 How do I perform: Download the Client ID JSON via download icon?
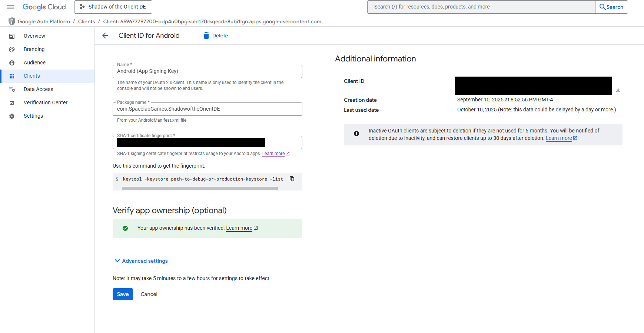[618, 90]
